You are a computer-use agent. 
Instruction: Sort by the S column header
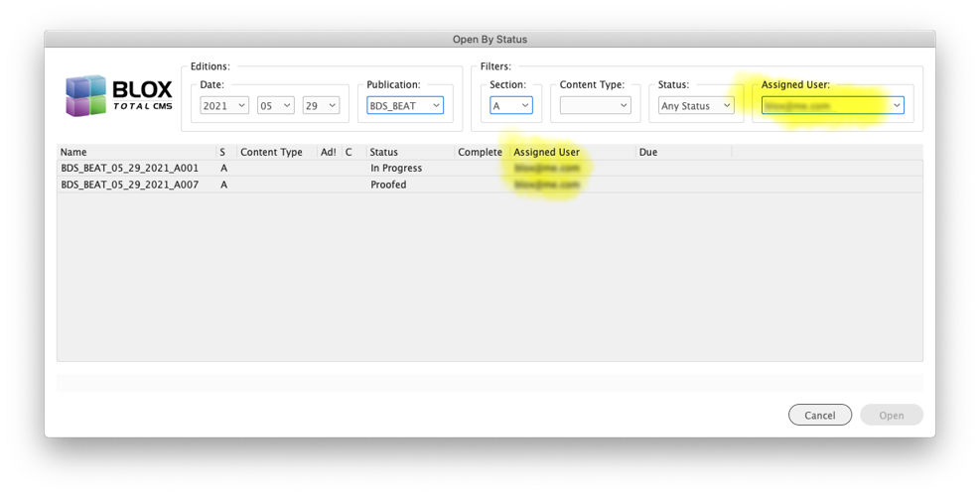(226, 152)
